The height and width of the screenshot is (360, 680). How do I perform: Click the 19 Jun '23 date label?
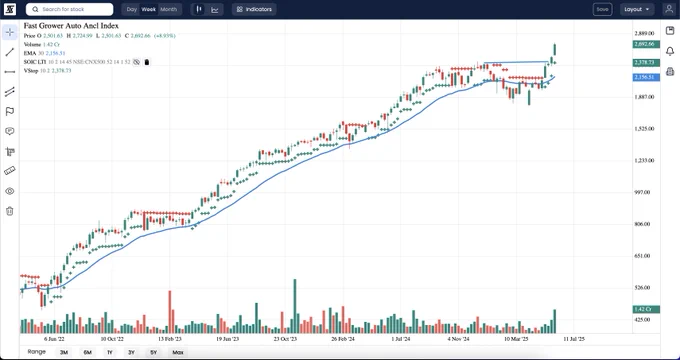[228, 339]
